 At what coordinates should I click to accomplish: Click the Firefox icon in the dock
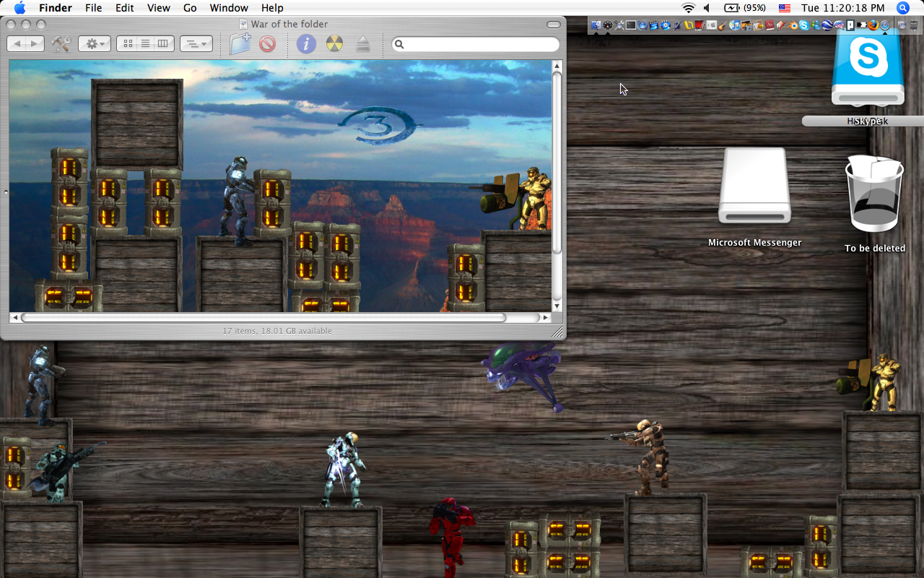873,25
